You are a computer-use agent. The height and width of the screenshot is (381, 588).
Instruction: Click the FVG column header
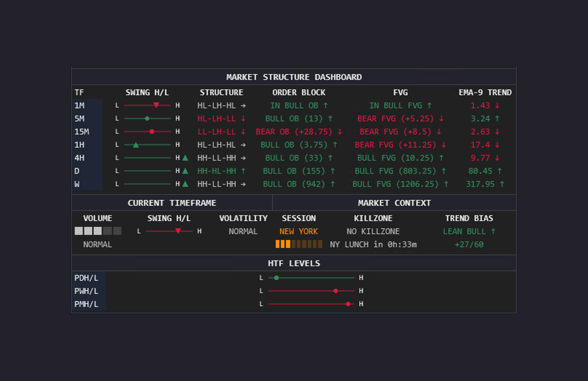tap(400, 92)
